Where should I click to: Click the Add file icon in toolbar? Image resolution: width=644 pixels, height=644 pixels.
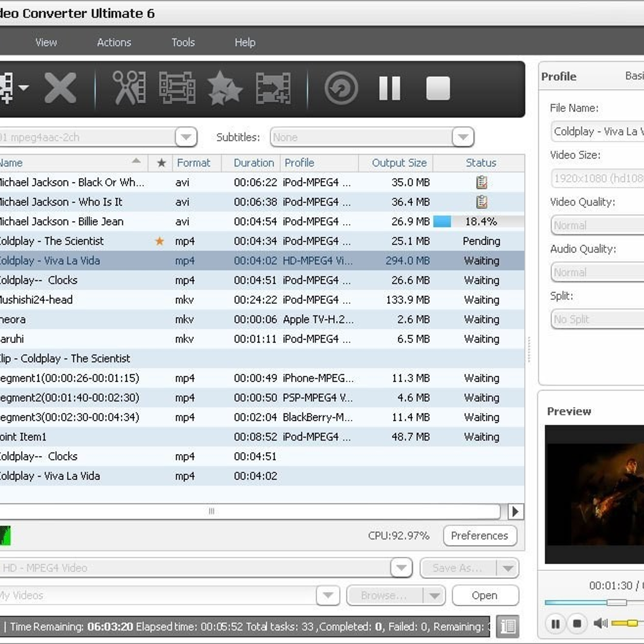[x=6, y=88]
